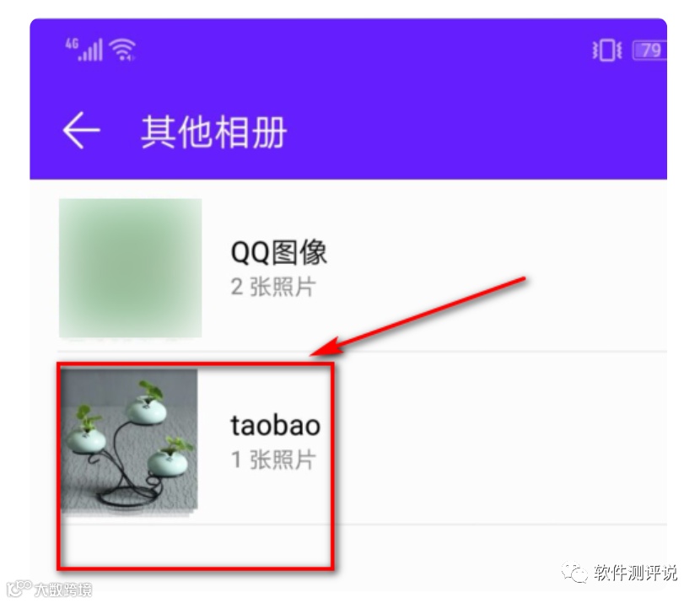The width and height of the screenshot is (700, 603).
Task: Tap the 2 张照片 photo count
Action: tap(273, 287)
